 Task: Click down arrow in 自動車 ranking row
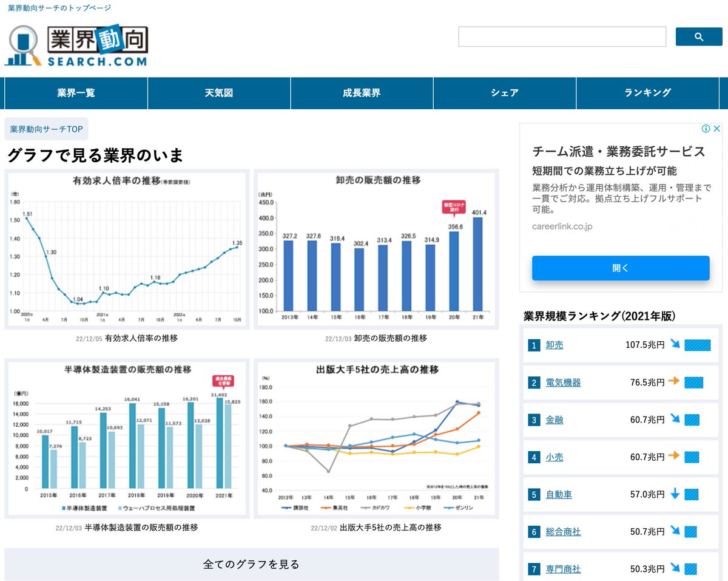[675, 494]
